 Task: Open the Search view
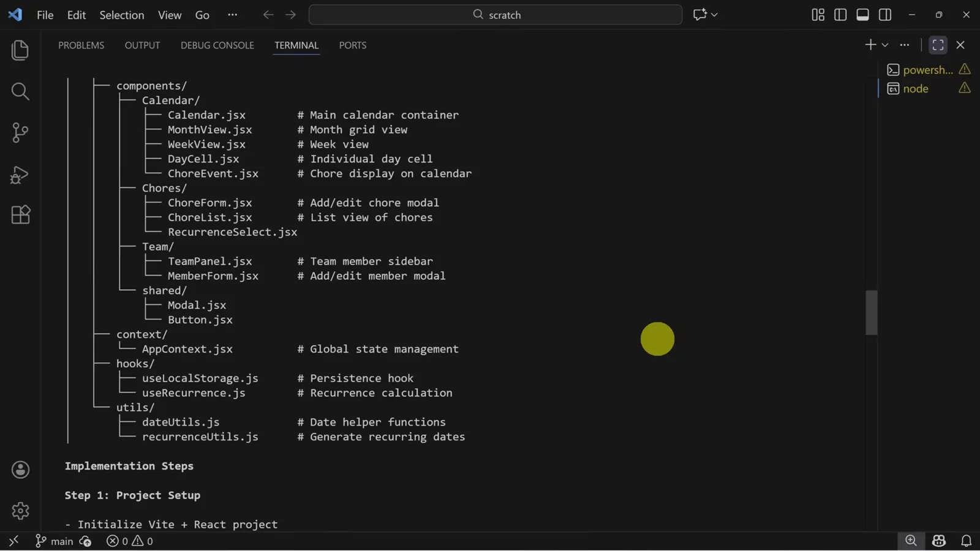[x=20, y=91]
